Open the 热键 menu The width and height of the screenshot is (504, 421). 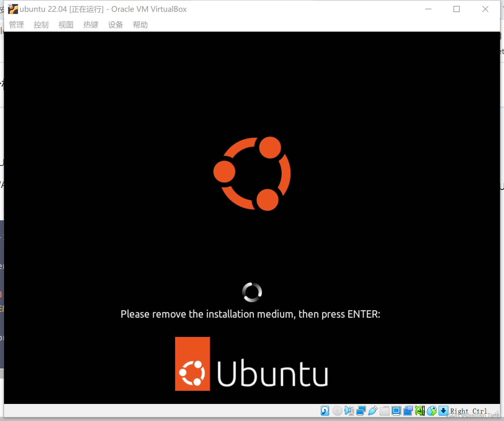tap(91, 25)
